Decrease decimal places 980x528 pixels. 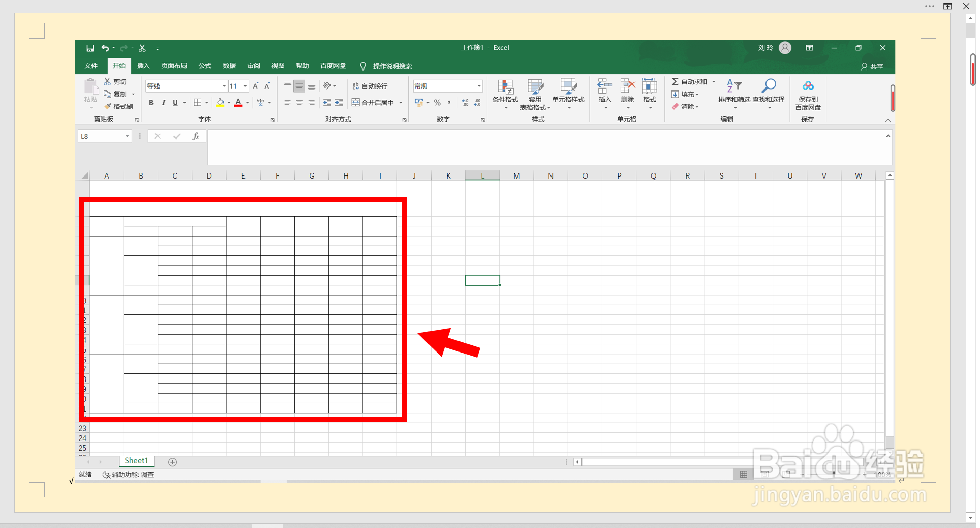click(477, 103)
